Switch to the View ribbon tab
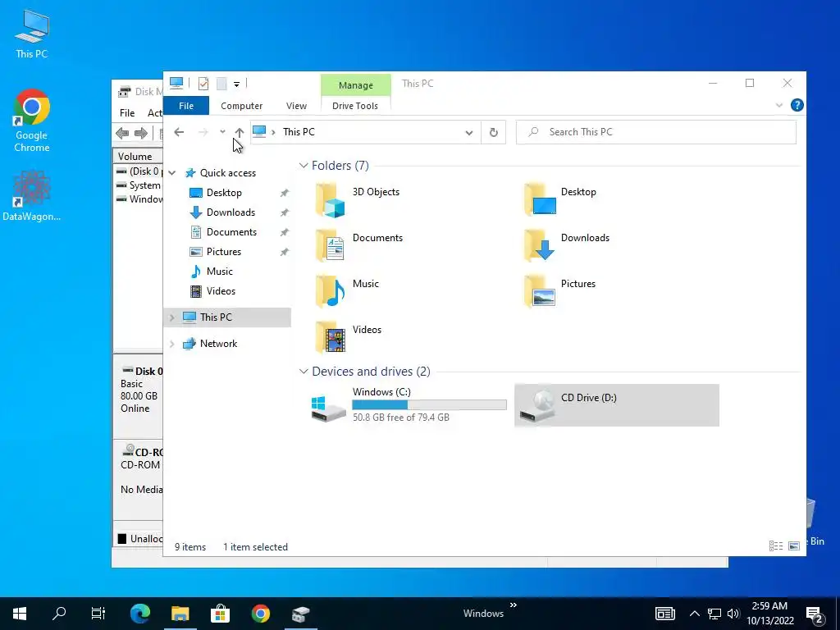840x630 pixels. point(296,106)
